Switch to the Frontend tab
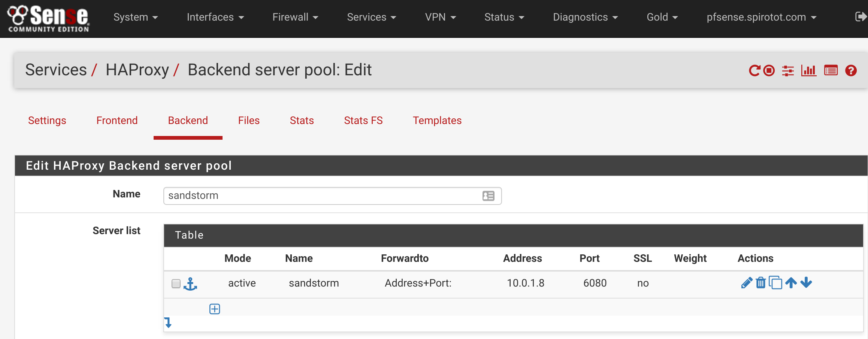The width and height of the screenshot is (868, 339). [x=117, y=121]
